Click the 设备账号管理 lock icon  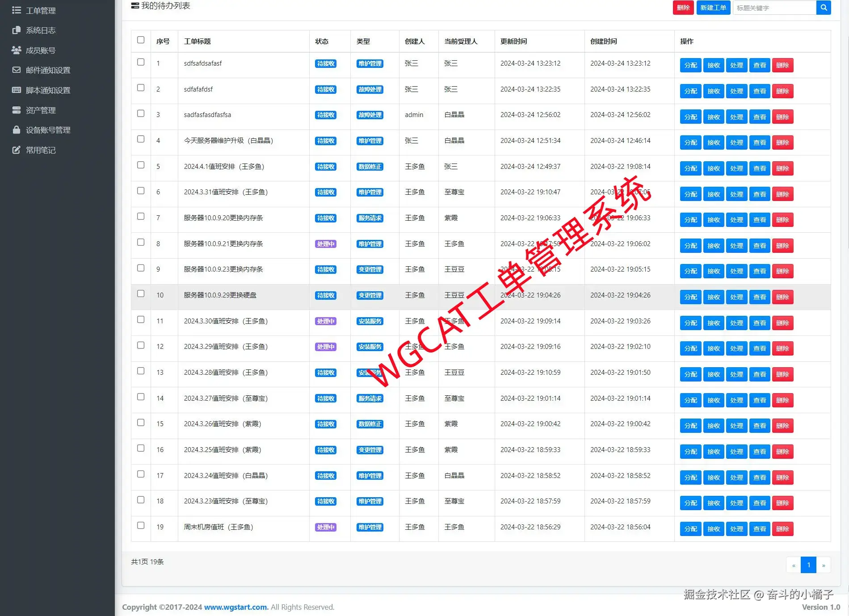(x=17, y=130)
